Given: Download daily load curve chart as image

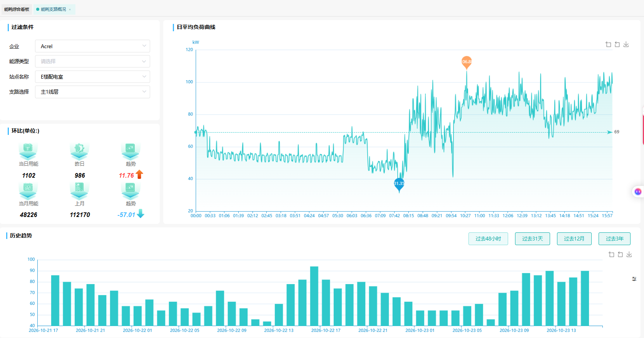Looking at the screenshot, I should click(x=626, y=44).
